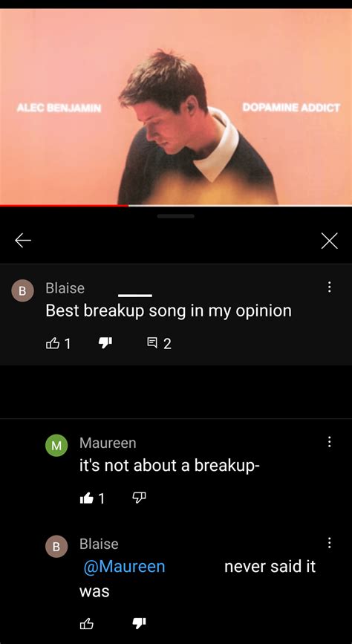Open the reply icon showing 2 replies

pyautogui.click(x=159, y=343)
